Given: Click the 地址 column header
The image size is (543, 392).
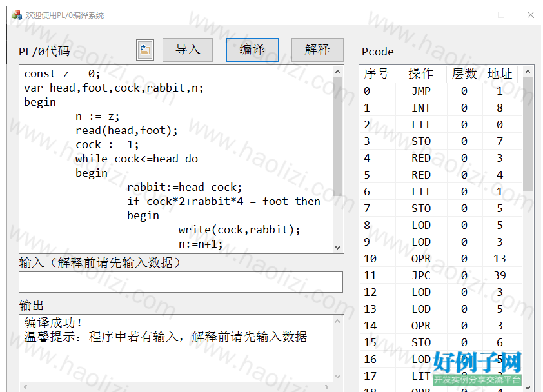Looking at the screenshot, I should click(500, 73).
